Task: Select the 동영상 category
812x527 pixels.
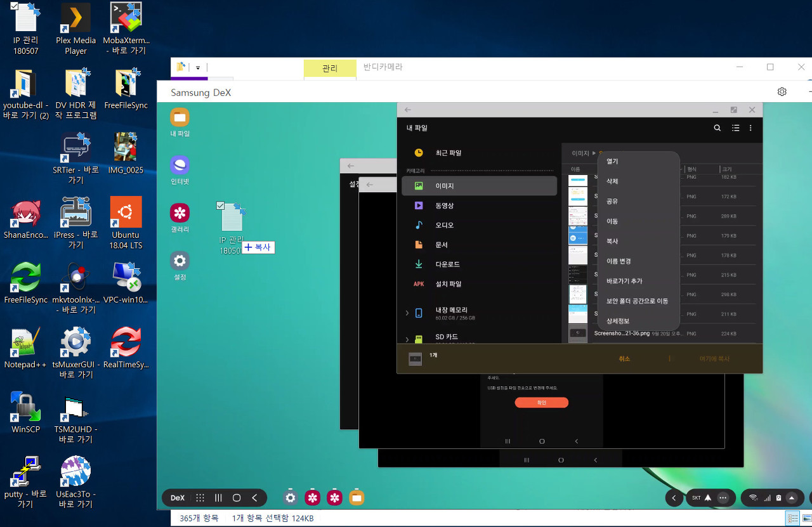Action: click(x=479, y=205)
